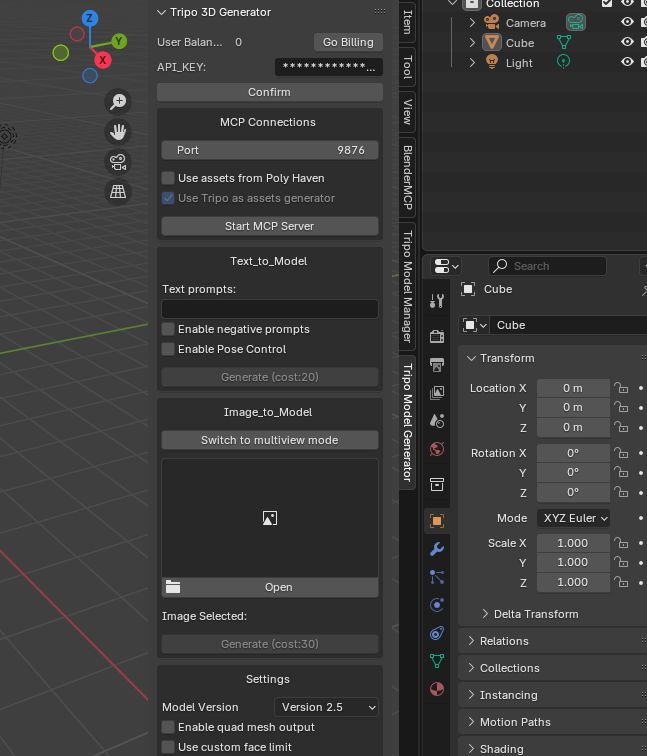Image resolution: width=647 pixels, height=756 pixels.
Task: Toggle Use custom face limit
Action: [x=168, y=747]
